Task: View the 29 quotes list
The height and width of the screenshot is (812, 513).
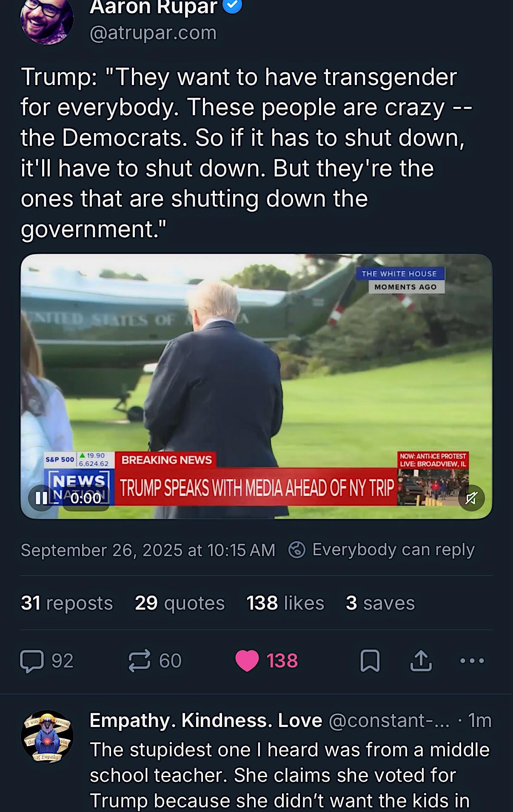Action: click(x=180, y=603)
